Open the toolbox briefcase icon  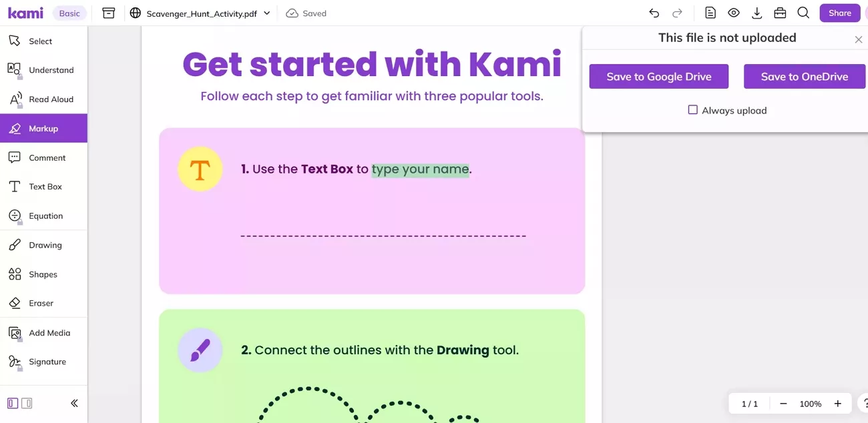point(780,13)
